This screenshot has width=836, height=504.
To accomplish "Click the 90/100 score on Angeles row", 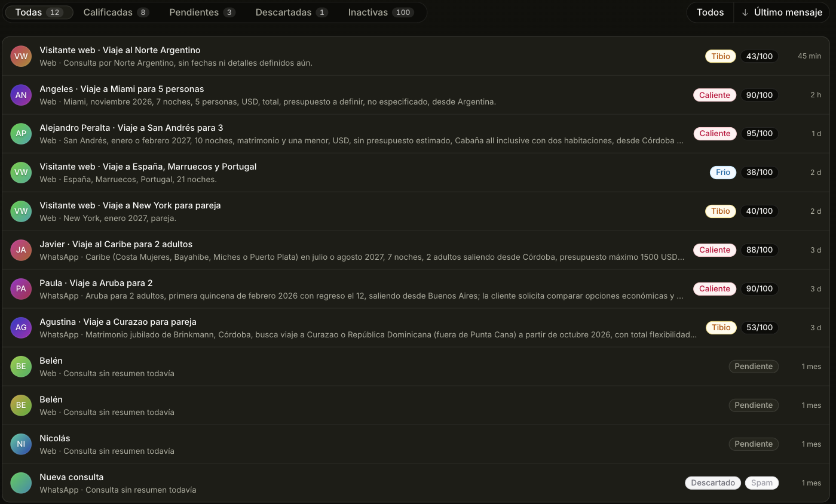I will [760, 95].
